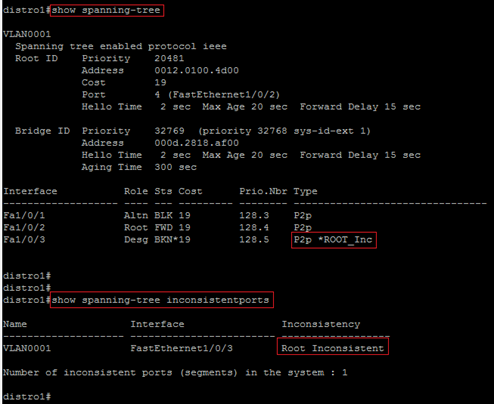494x404 pixels.
Task: Click 'Aging Time 300 sec' line
Action: (x=139, y=167)
